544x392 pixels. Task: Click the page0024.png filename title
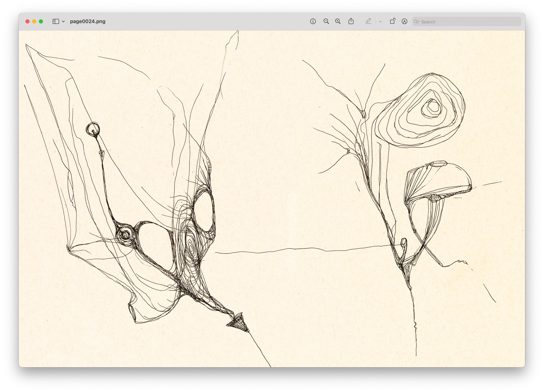click(x=88, y=21)
